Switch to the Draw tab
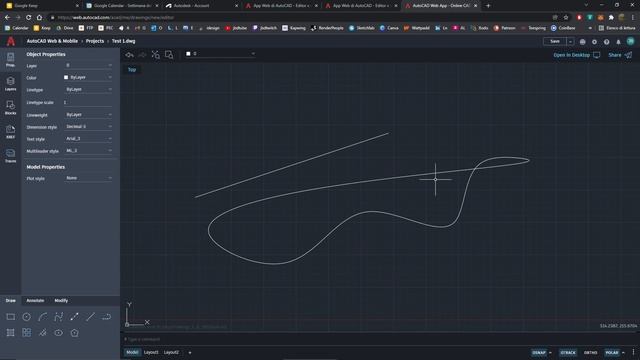Viewport: 640px width, 360px height. 11,300
